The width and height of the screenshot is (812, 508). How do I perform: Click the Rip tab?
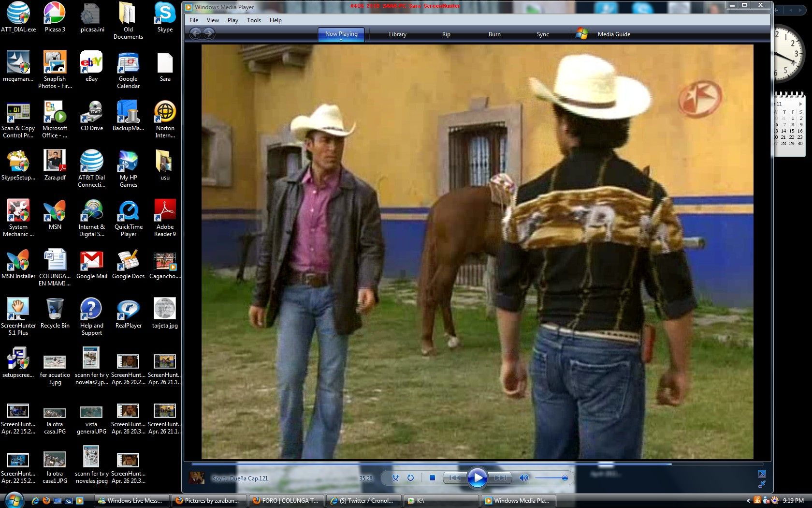point(446,34)
